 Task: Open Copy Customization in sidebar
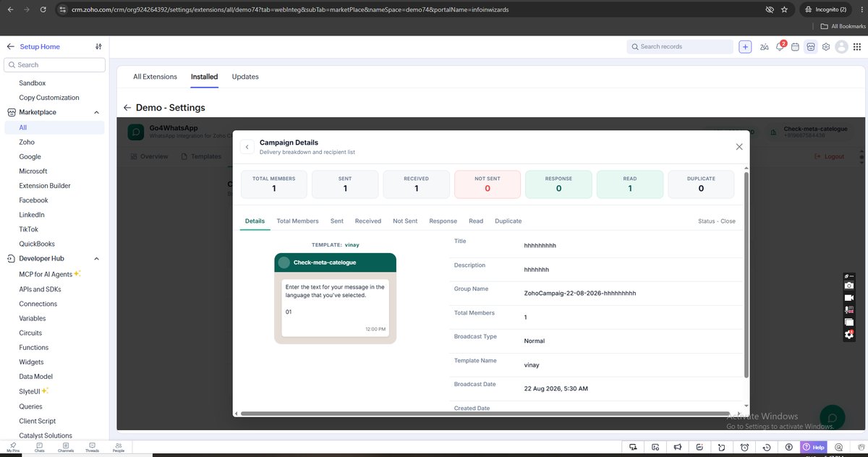[x=49, y=98]
